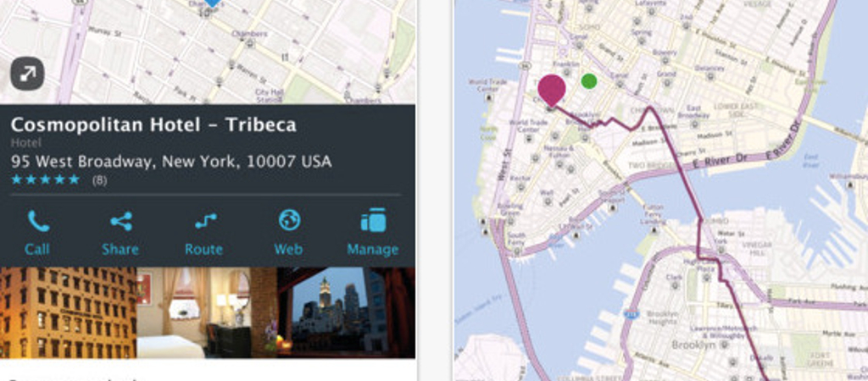Open the Web globe icon
Viewport: 868px width, 381px height.
click(x=289, y=220)
